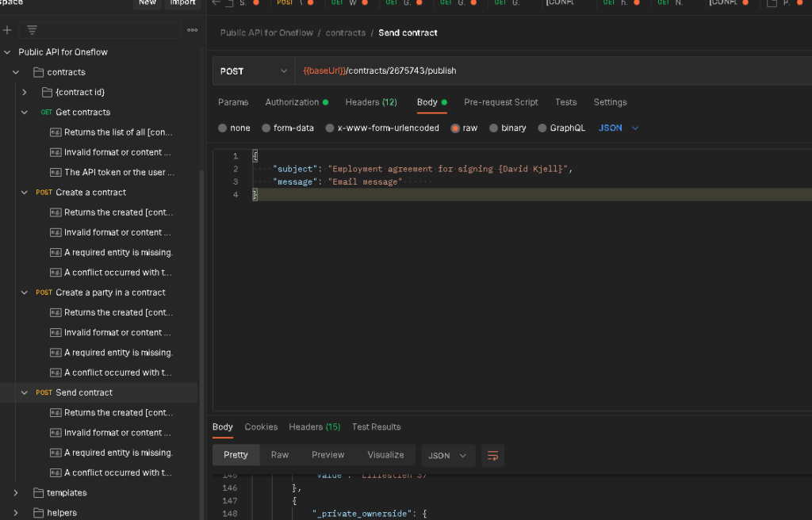Toggle the response word-wrap icon
812x520 pixels.
coord(492,455)
